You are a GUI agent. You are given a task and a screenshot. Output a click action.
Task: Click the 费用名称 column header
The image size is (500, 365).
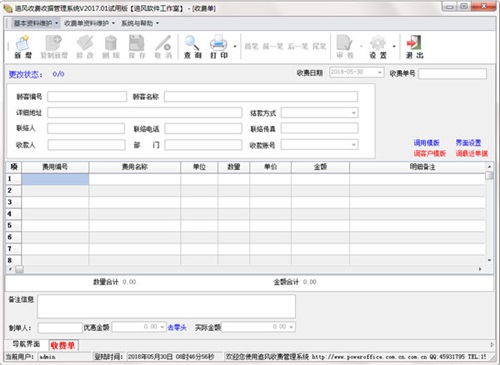tap(135, 167)
